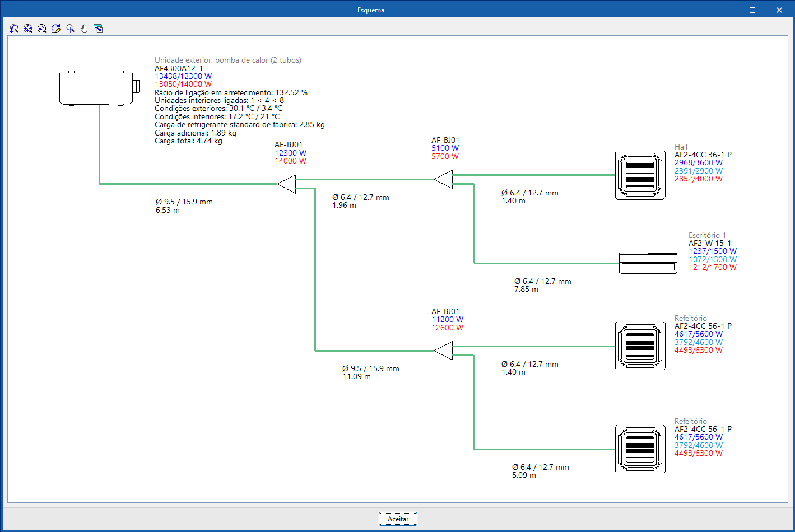Click the 'Condições interiores: 17.2 °C' line

tap(217, 116)
